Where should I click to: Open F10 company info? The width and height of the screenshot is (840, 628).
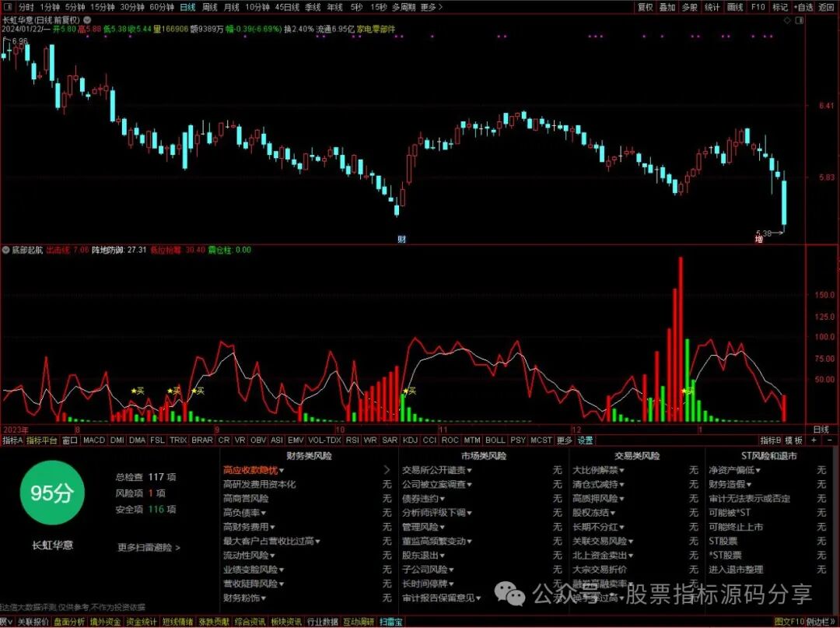point(758,7)
